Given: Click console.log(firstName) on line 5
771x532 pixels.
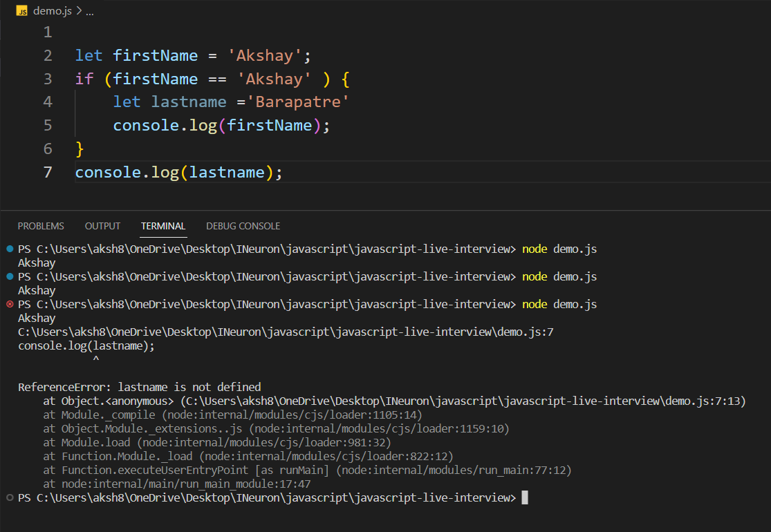Looking at the screenshot, I should point(221,125).
